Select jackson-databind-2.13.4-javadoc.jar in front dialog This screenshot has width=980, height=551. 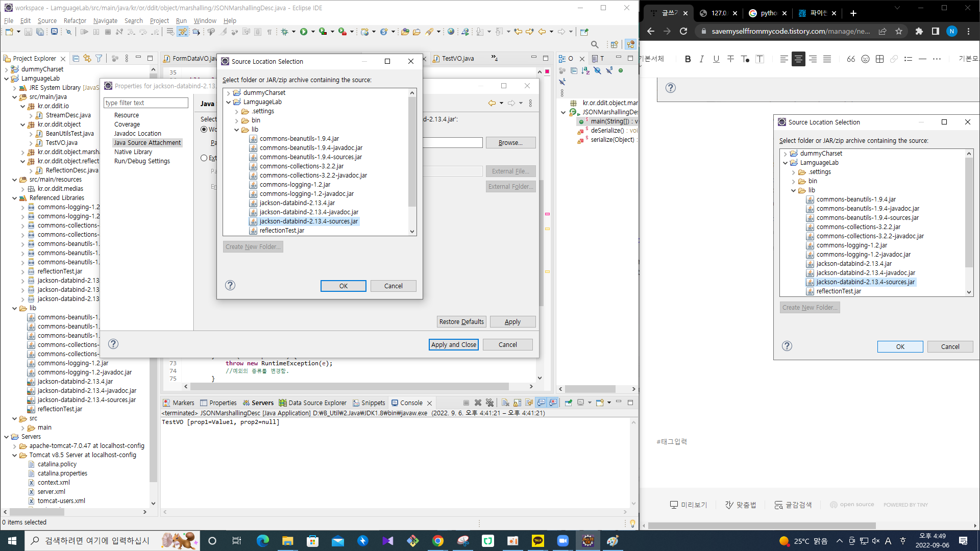pos(304,212)
